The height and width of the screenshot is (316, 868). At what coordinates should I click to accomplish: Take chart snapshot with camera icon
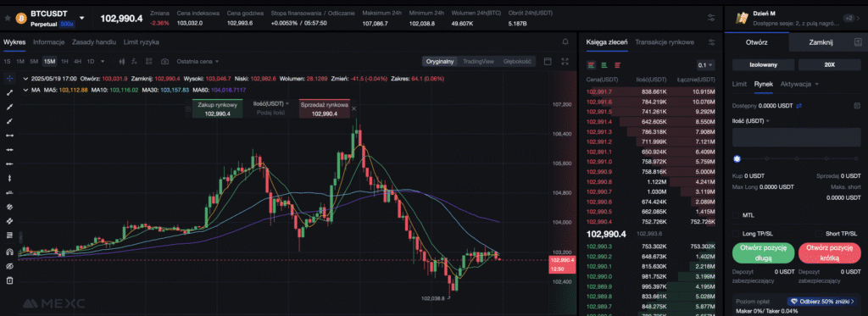click(164, 62)
